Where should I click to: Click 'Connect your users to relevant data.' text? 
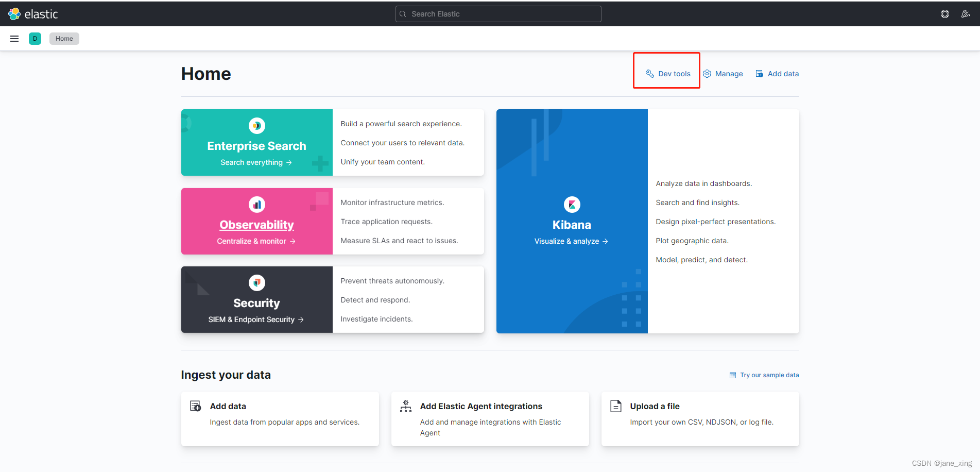coord(403,143)
